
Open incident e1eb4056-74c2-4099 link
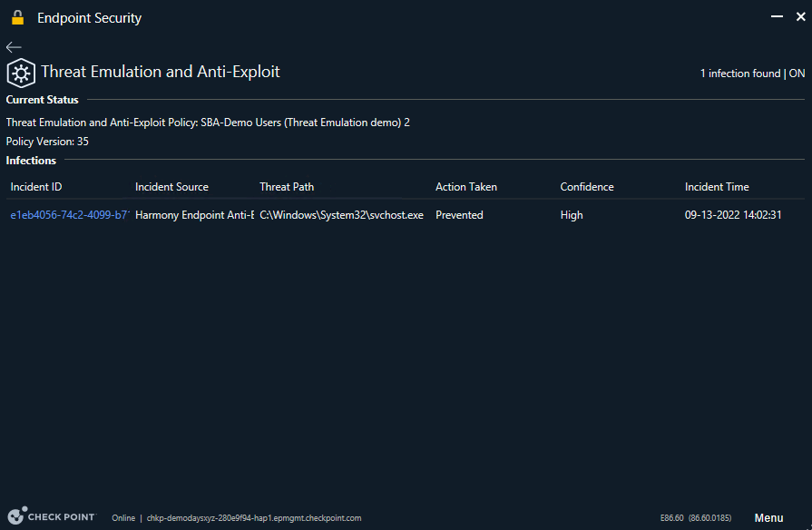pos(70,215)
